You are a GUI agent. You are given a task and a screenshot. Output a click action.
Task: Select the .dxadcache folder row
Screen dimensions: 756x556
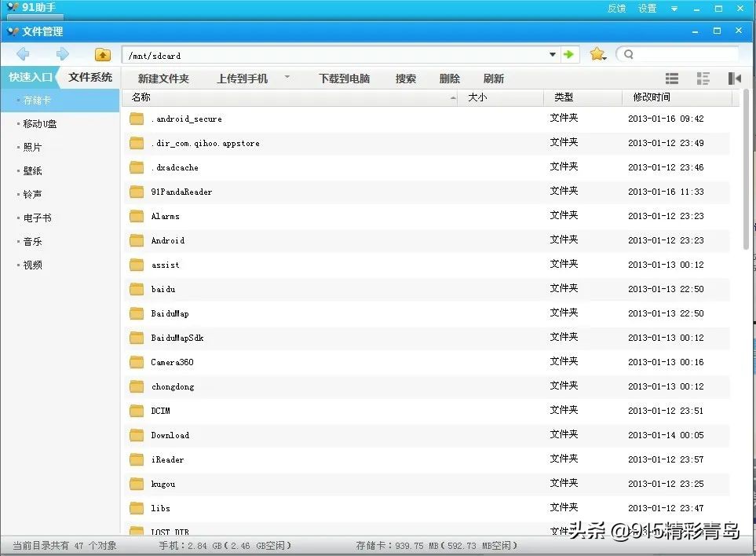click(427, 167)
